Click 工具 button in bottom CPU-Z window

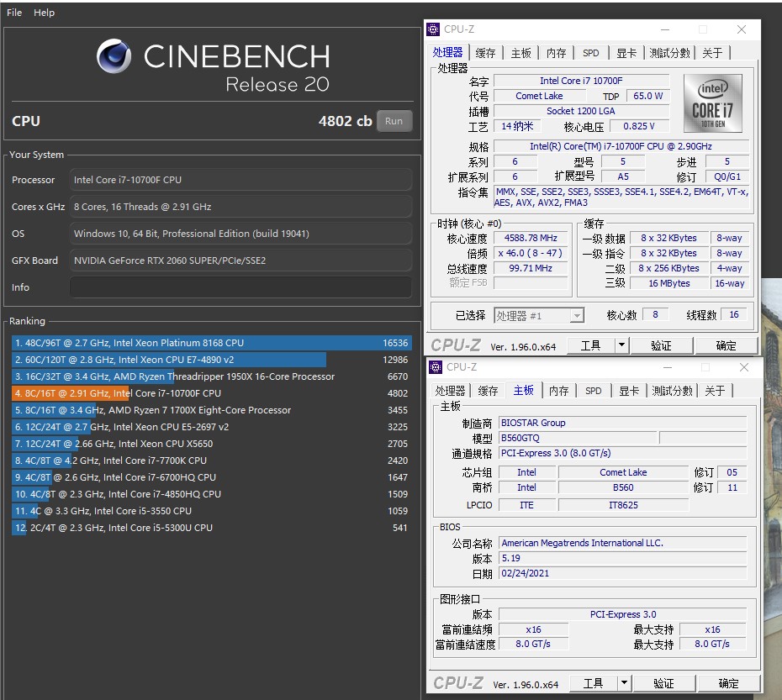click(594, 683)
